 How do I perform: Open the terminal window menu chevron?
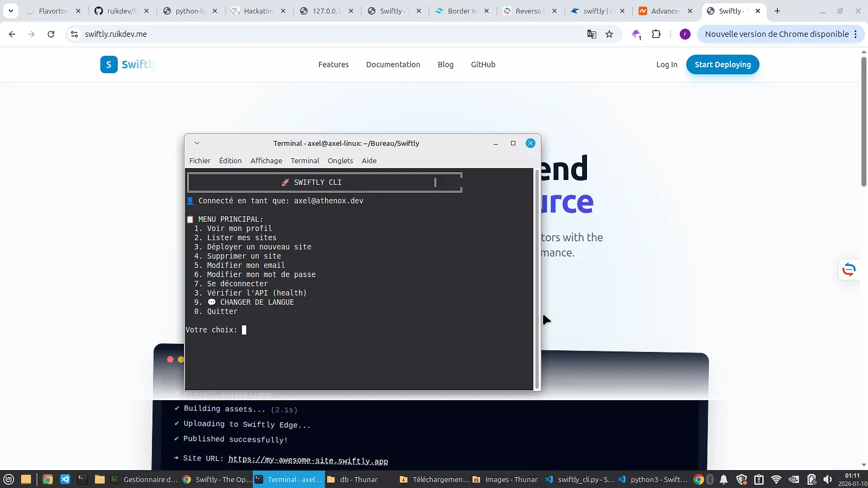coord(197,143)
